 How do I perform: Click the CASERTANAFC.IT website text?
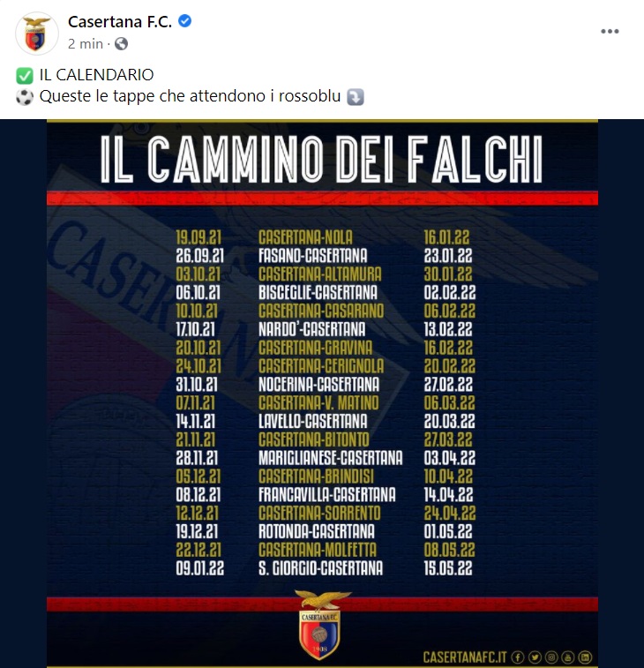tap(464, 657)
